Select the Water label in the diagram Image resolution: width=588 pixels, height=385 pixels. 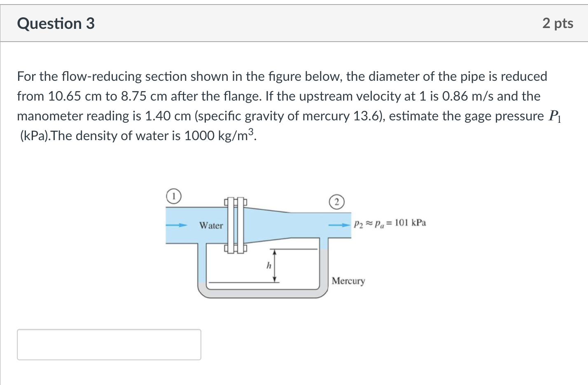(211, 226)
